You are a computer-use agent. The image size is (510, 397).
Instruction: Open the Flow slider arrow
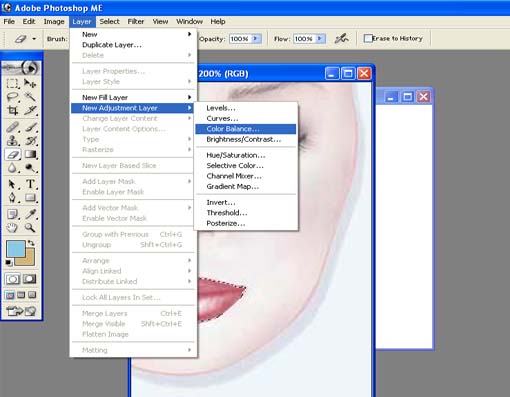(x=320, y=39)
